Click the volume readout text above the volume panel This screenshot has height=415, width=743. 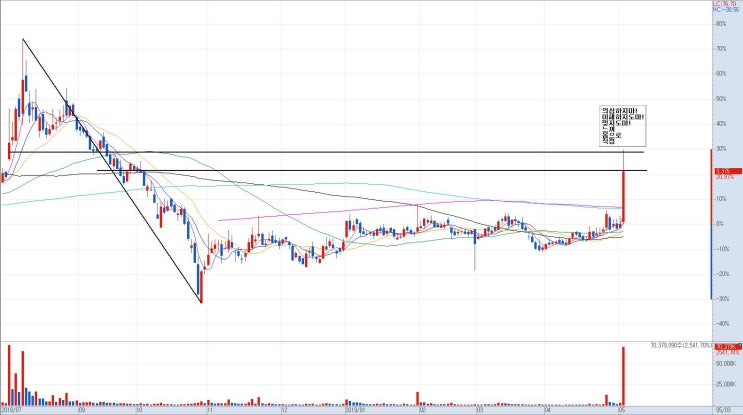[x=681, y=345]
